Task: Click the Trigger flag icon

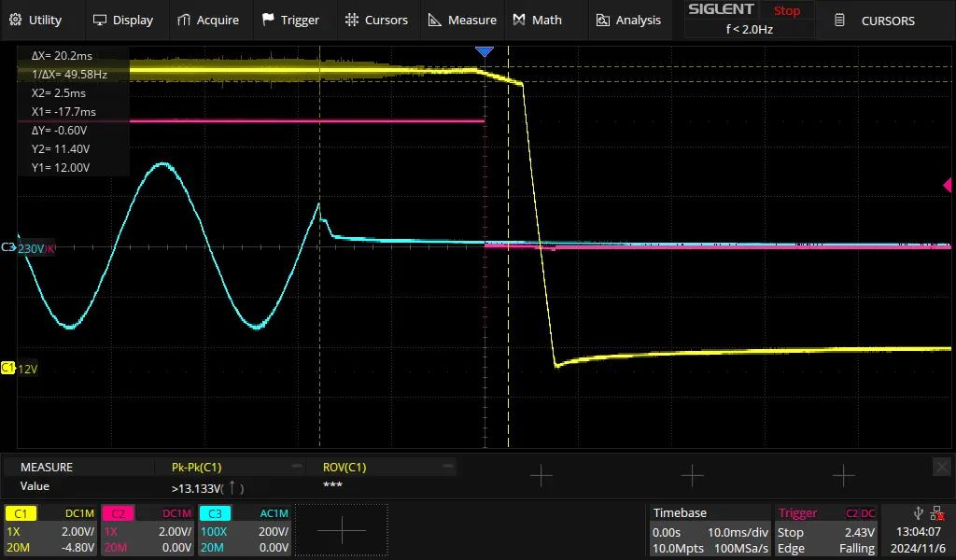Action: click(268, 20)
